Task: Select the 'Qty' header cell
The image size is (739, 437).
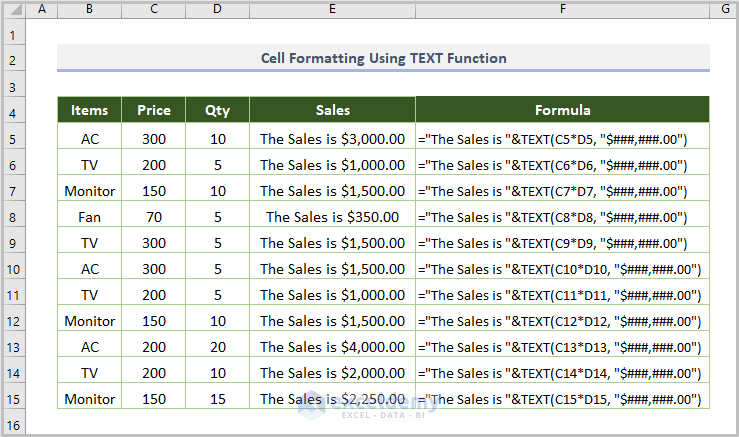Action: click(x=217, y=110)
